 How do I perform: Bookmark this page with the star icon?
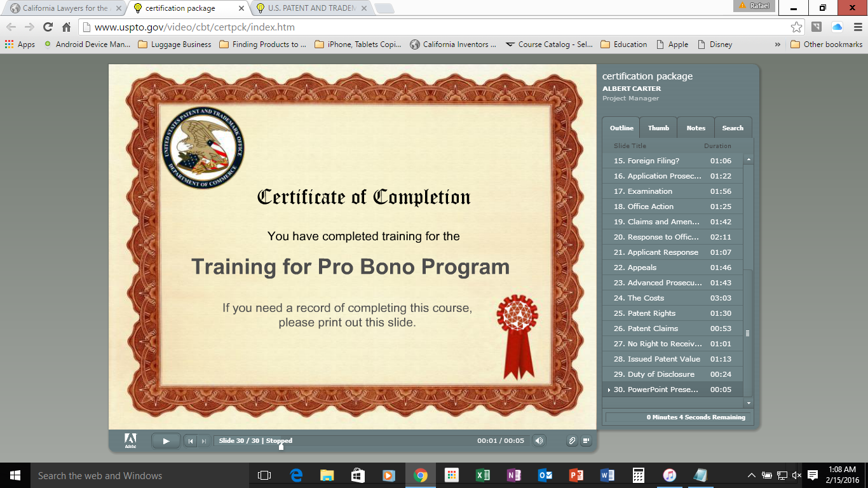pyautogui.click(x=796, y=28)
